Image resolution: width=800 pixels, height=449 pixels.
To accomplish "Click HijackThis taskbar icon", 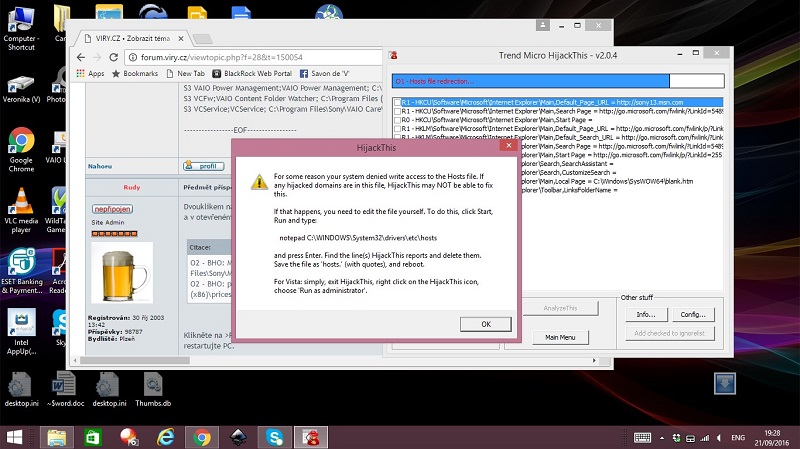I will pos(310,437).
